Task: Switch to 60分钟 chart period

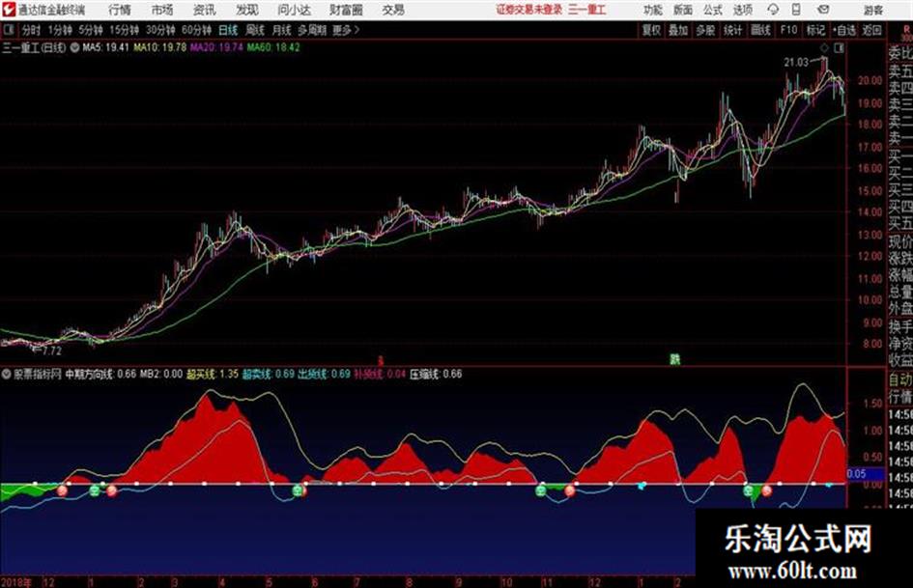Action: click(x=196, y=30)
